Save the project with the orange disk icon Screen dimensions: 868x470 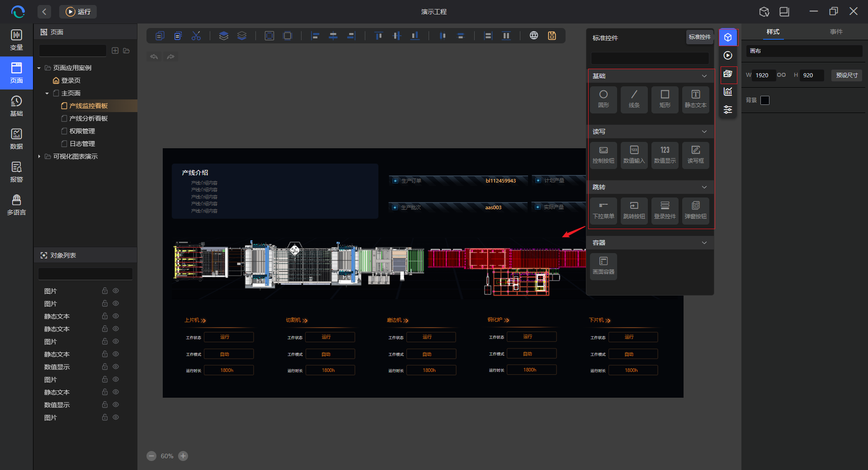click(552, 35)
